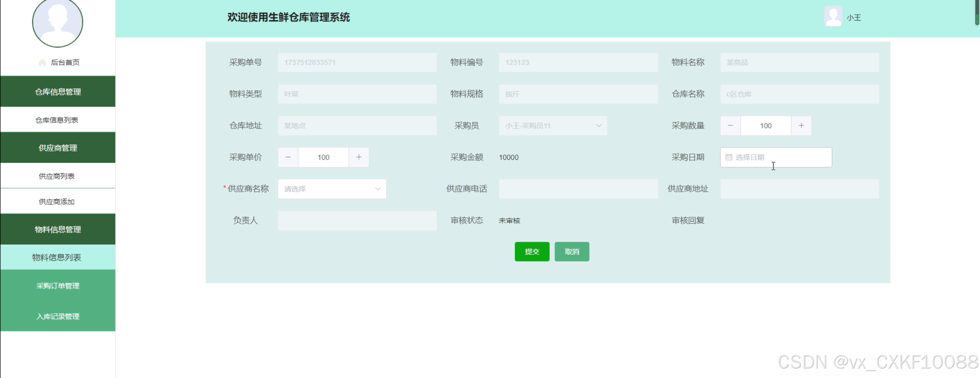Screen dimensions: 980x378
Task: Click the 负责人 input field
Action: pos(357,220)
